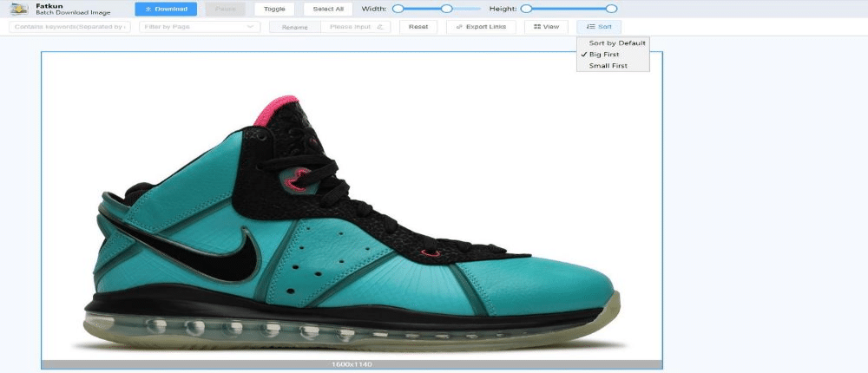Click the 1600x1140 size label

point(352,364)
